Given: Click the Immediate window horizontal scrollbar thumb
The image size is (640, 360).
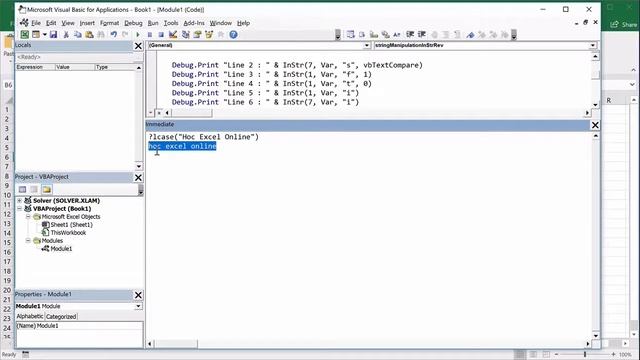Looking at the screenshot, I should [x=176, y=344].
